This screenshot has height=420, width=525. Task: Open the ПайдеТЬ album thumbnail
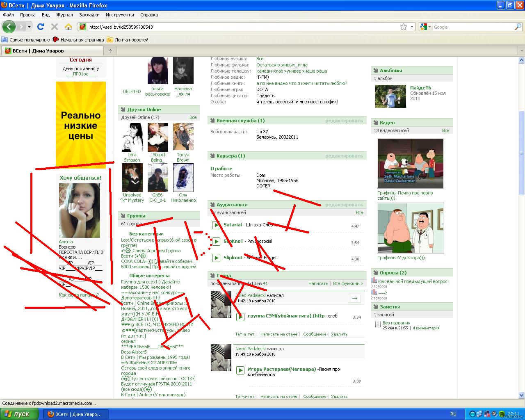[x=390, y=96]
